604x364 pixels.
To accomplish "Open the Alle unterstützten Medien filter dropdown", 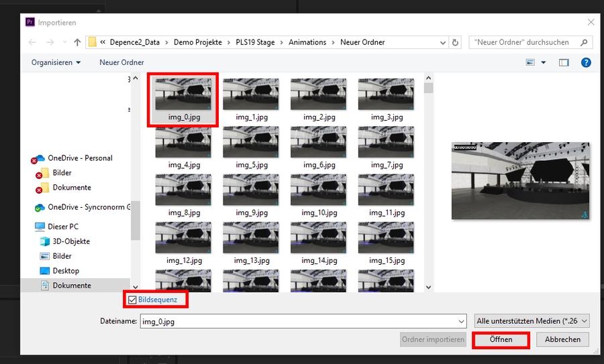I will (x=532, y=321).
